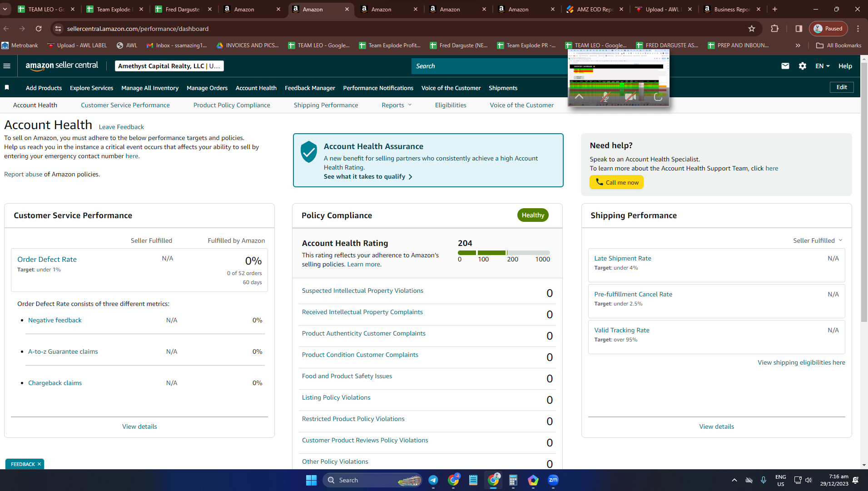868x491 pixels.
Task: Open the Chrome three-dot menu
Action: pos(858,29)
